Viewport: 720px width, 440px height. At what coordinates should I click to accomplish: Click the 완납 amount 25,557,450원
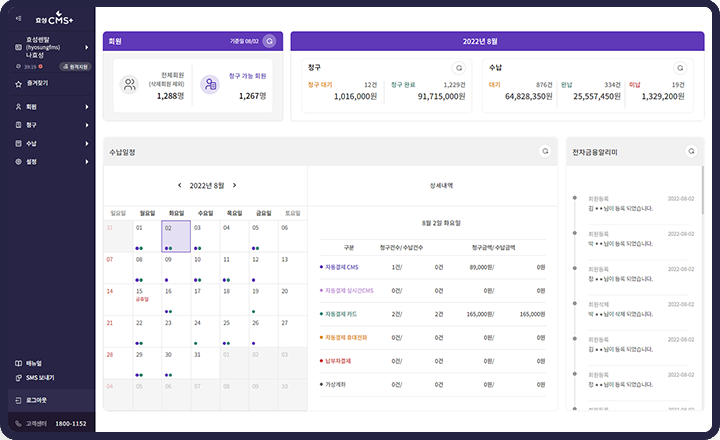pos(597,96)
